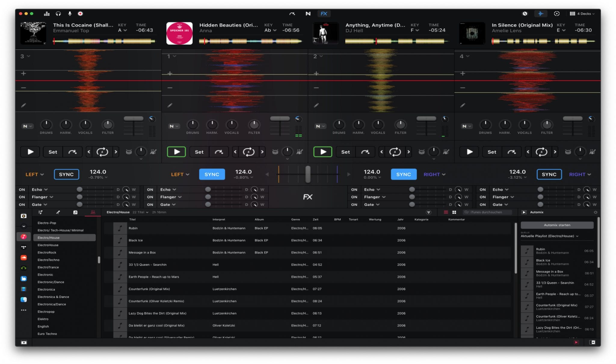The width and height of the screenshot is (616, 364).
Task: Open the LEFT crossfader assignment dropdown
Action: pos(34,174)
